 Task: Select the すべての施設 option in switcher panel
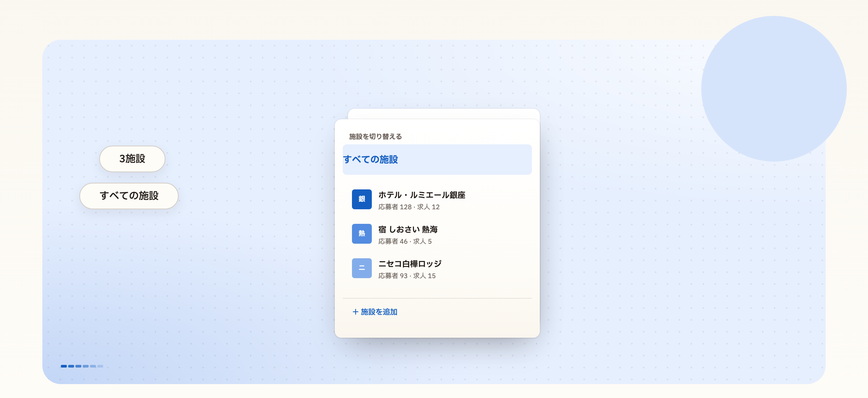pos(437,160)
